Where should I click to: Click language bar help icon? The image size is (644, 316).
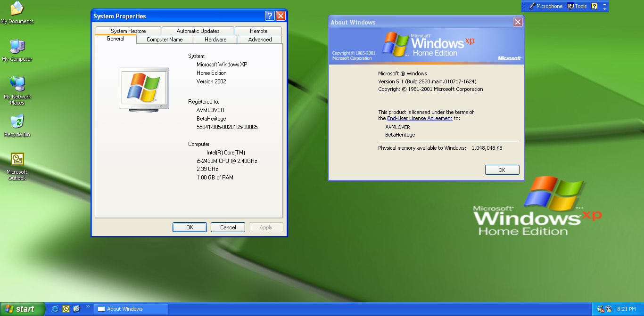click(x=594, y=6)
